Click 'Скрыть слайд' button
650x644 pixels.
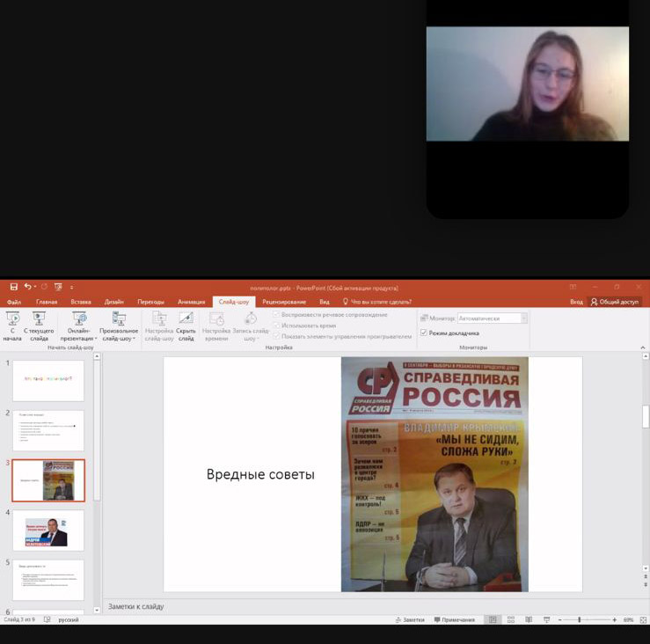[186, 326]
